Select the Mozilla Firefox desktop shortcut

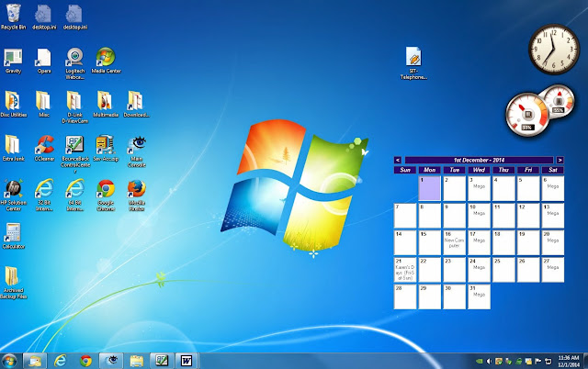point(137,195)
